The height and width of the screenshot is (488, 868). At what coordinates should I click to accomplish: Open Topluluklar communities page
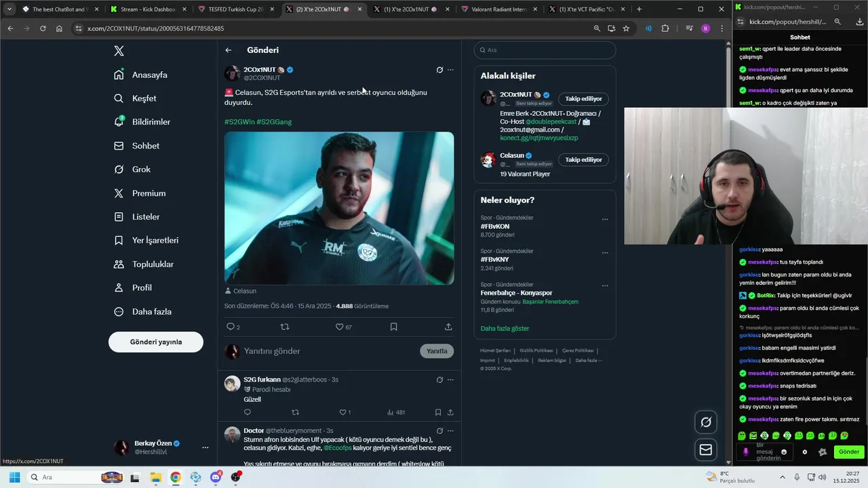[144, 264]
